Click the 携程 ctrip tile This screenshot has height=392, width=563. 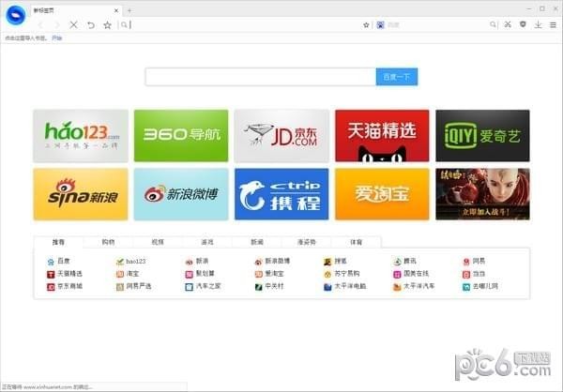[281, 193]
